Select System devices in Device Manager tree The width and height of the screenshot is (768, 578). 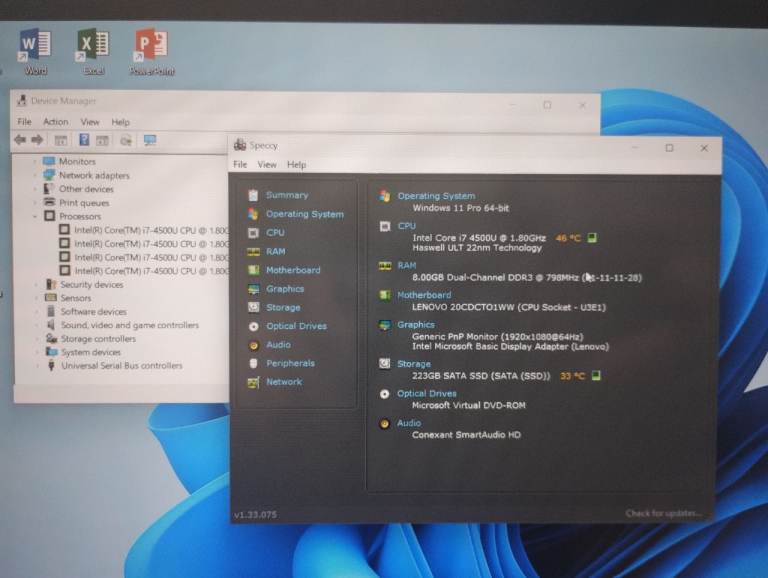pos(91,352)
